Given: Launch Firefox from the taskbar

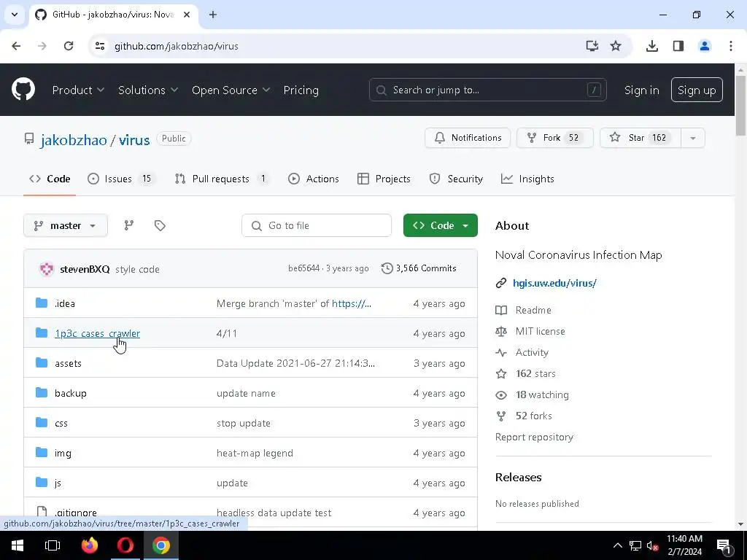Looking at the screenshot, I should [x=89, y=545].
